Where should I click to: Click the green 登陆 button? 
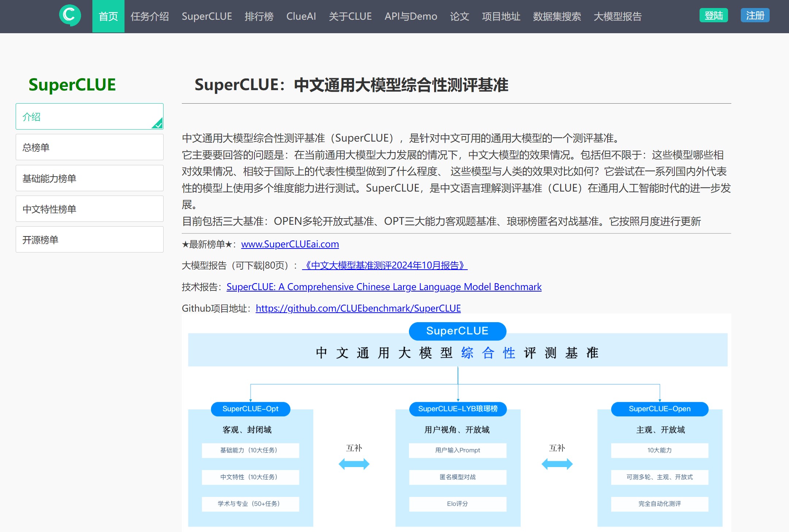713,15
